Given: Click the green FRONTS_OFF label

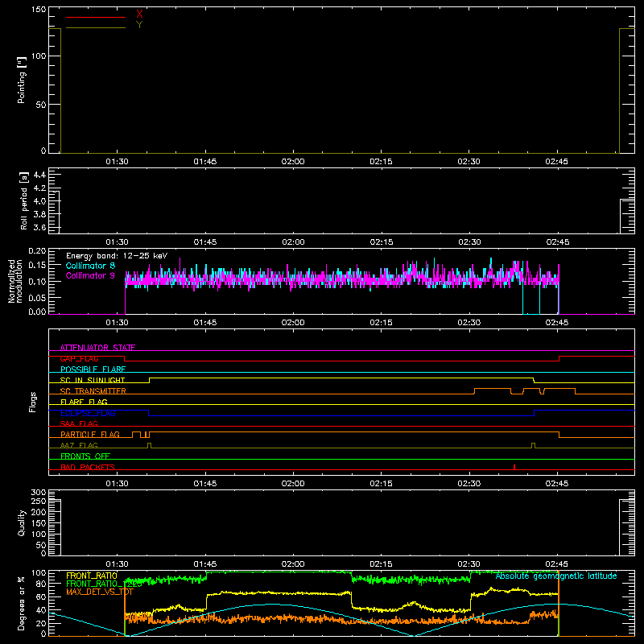Looking at the screenshot, I should (85, 456).
